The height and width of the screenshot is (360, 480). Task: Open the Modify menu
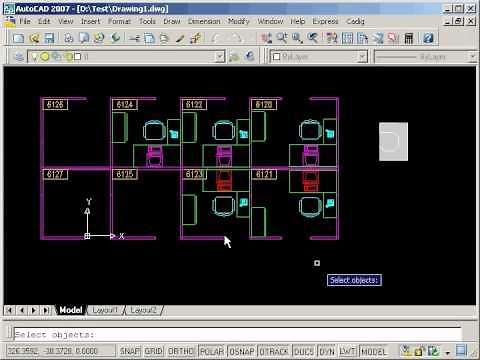coord(239,21)
